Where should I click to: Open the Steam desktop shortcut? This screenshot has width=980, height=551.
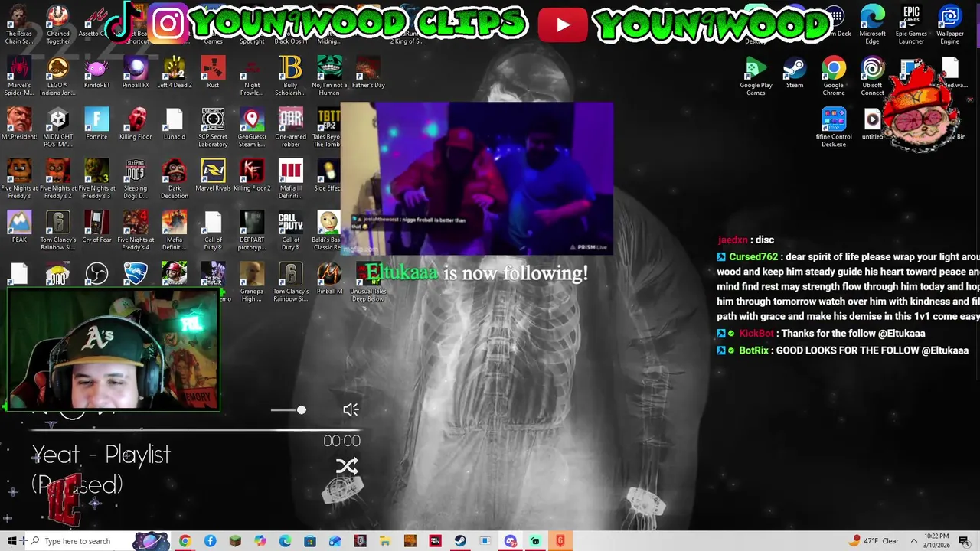point(795,73)
